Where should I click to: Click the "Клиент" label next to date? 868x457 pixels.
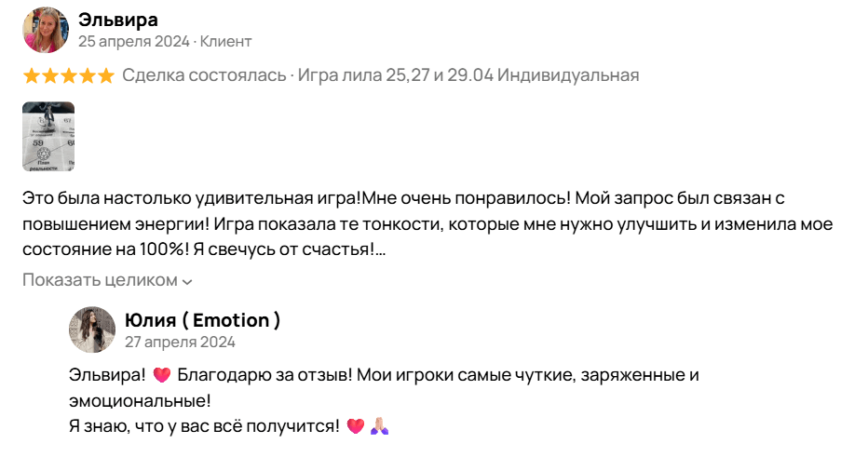pyautogui.click(x=226, y=42)
